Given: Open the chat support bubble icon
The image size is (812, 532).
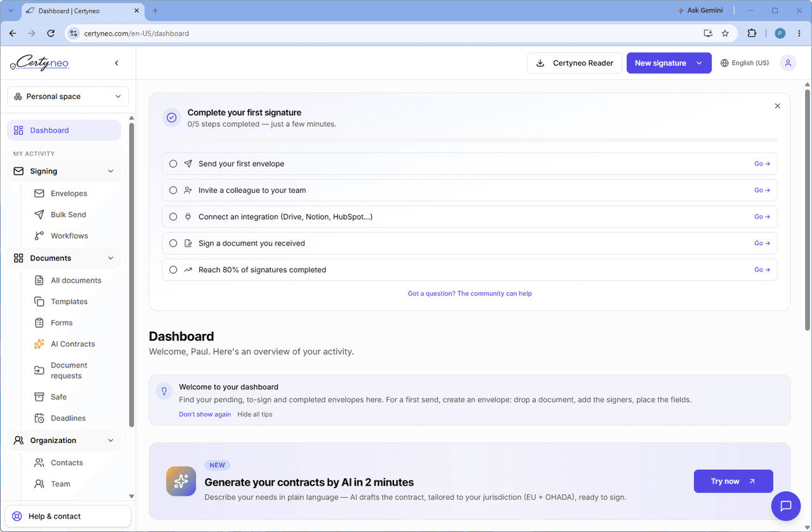Looking at the screenshot, I should (786, 506).
